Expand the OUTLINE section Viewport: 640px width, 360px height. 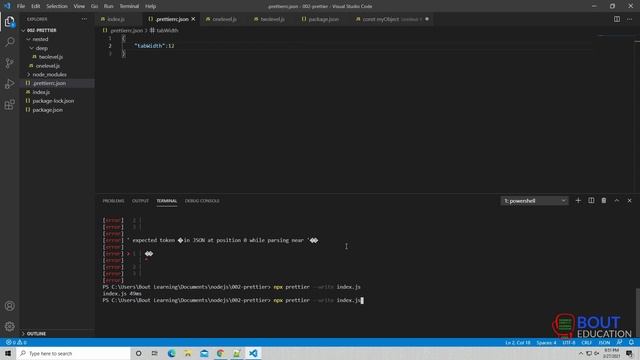coord(36,333)
